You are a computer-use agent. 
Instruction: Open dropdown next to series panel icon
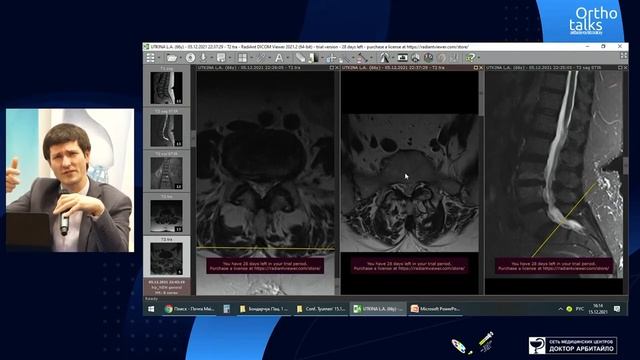click(158, 58)
